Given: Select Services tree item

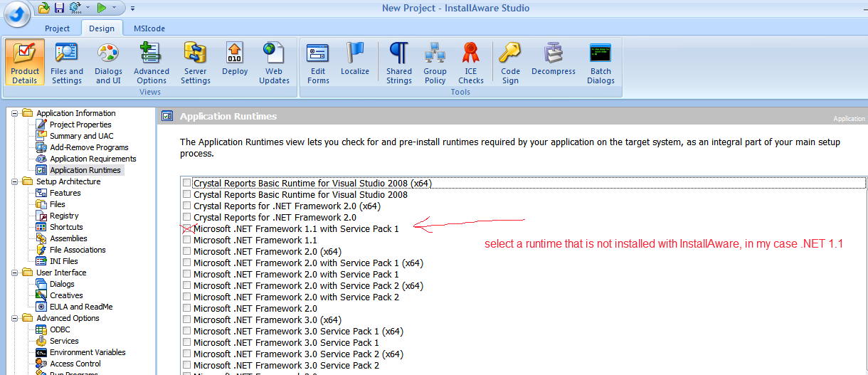Looking at the screenshot, I should pos(64,341).
